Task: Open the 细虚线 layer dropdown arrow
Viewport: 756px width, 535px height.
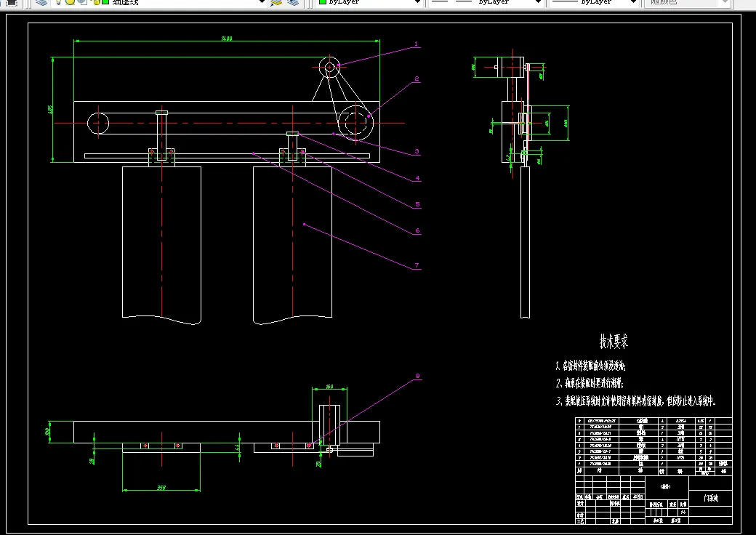Action: click(262, 2)
